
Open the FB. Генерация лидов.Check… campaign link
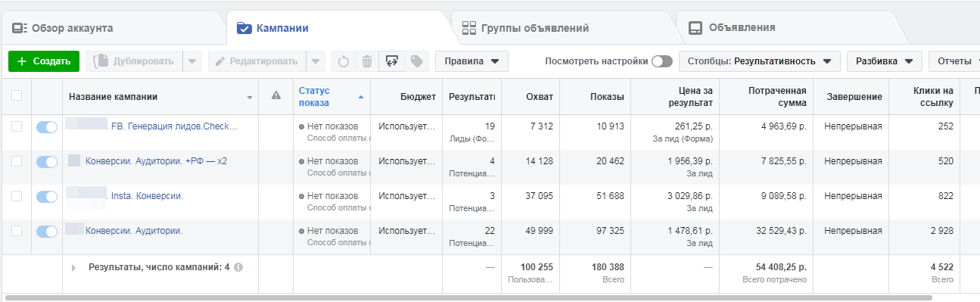pos(174,126)
